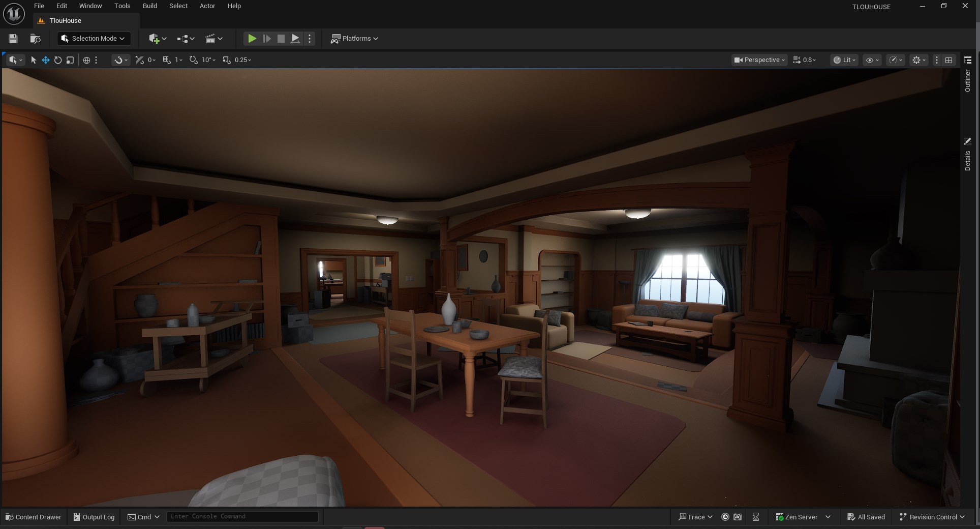Click the Stop playback button
The width and height of the screenshot is (980, 529).
pyautogui.click(x=281, y=39)
